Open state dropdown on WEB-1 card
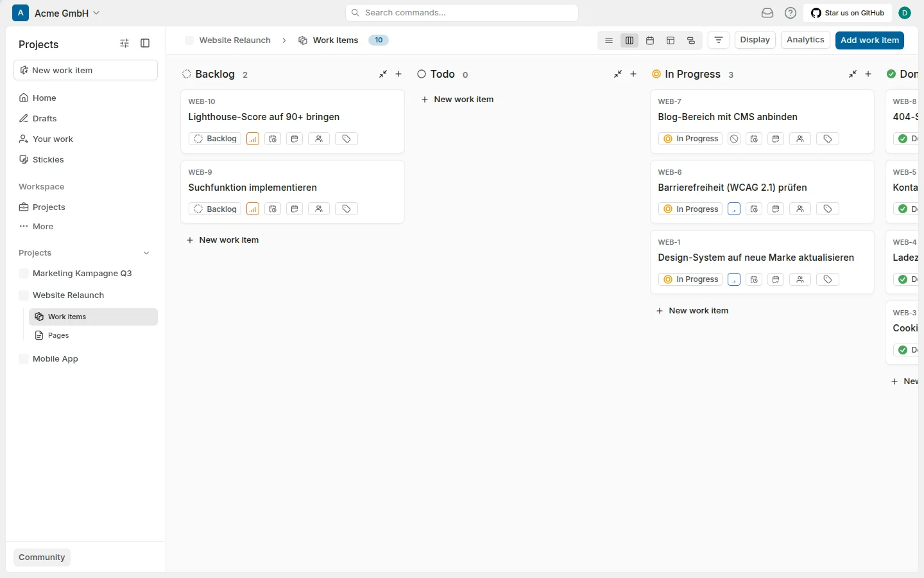Viewport: 924px width, 578px height. (x=690, y=279)
